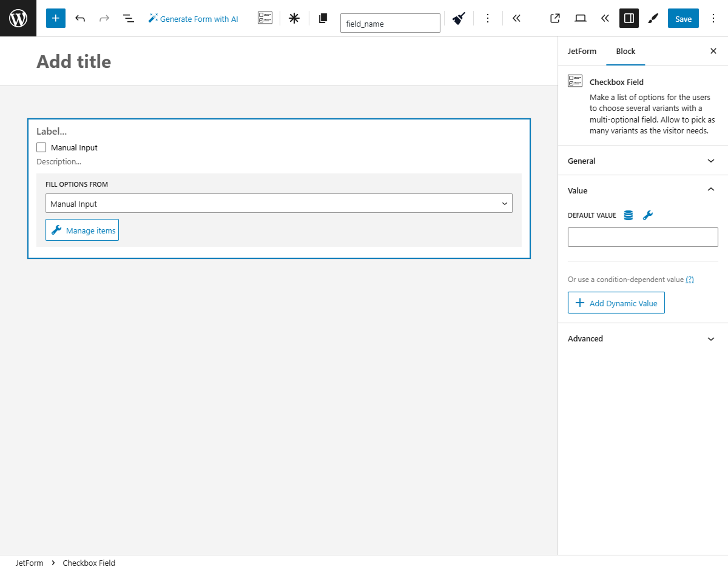Screen dimensions: 728x570
Task: Open the JetFormBuilder required fields icon
Action: (265, 18)
